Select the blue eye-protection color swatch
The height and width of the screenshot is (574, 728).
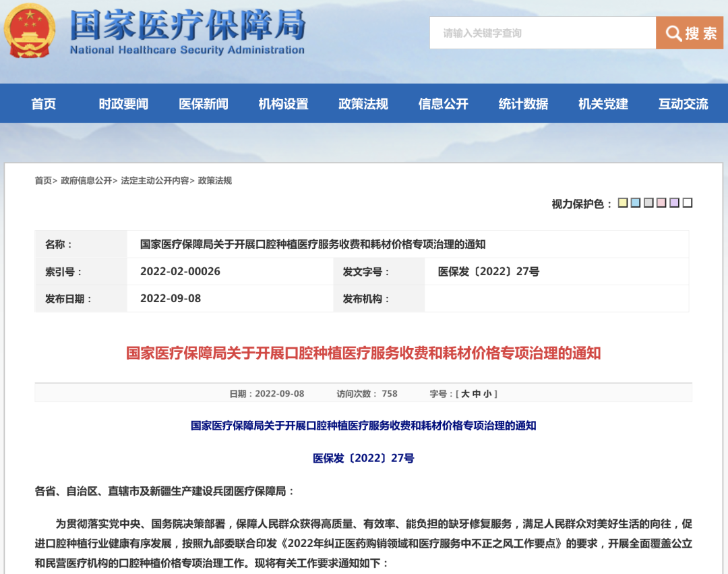tap(636, 202)
